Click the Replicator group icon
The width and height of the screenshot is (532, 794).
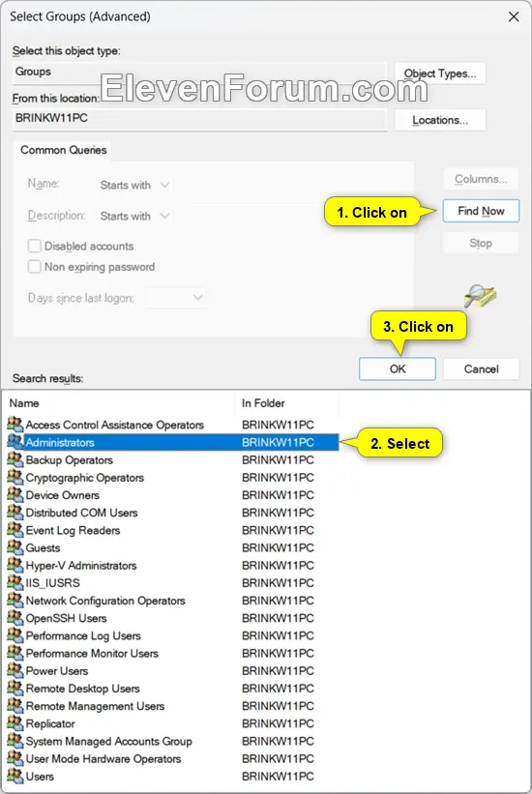(x=15, y=723)
